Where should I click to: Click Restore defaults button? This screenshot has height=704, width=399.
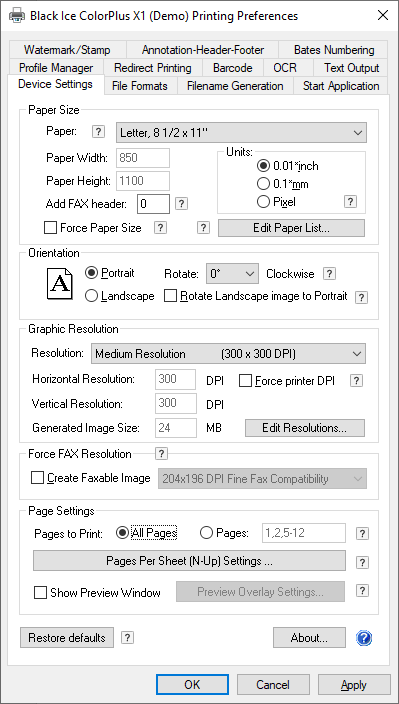point(67,638)
